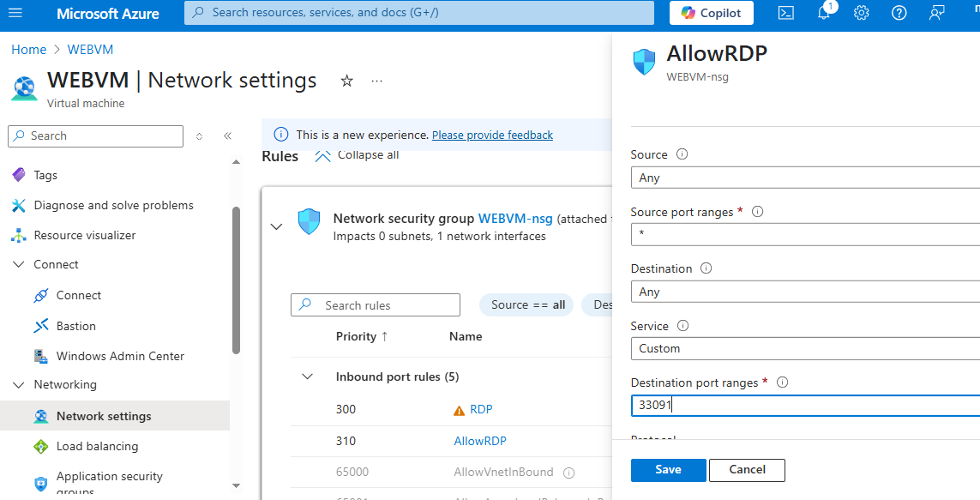The height and width of the screenshot is (500, 980).
Task: Click the Source info icon
Action: click(682, 154)
